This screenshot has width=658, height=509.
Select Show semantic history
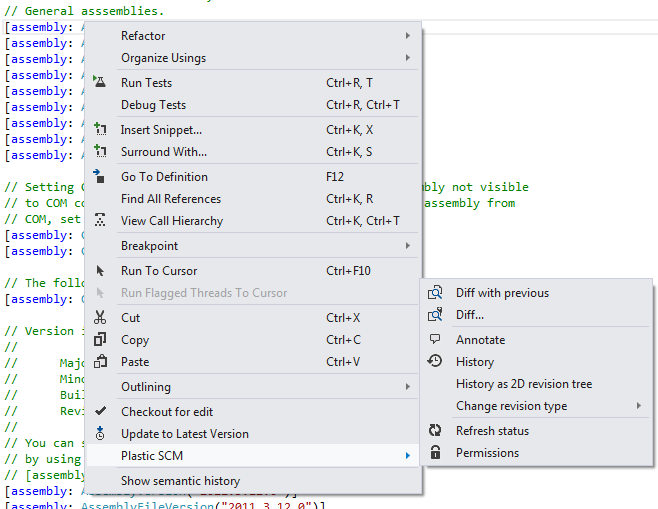180,481
